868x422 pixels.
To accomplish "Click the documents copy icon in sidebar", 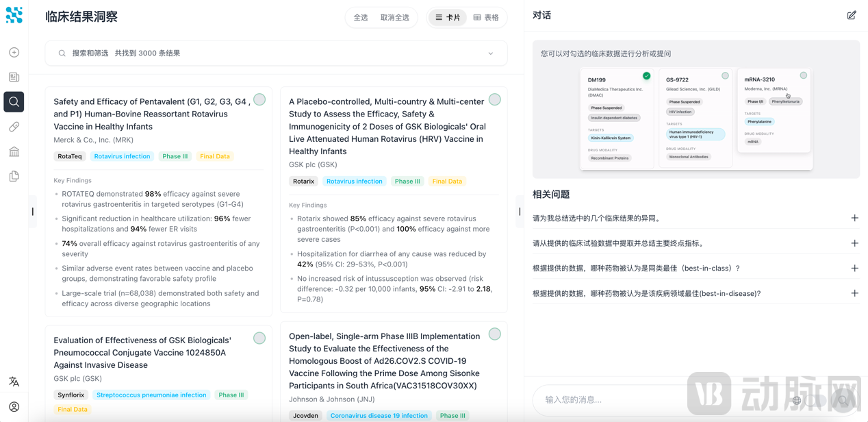I will (x=14, y=176).
